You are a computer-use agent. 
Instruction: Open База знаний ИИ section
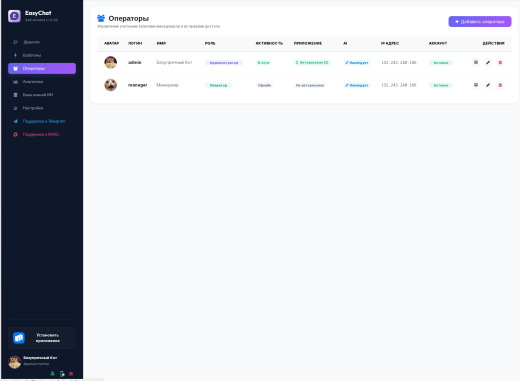[x=42, y=95]
